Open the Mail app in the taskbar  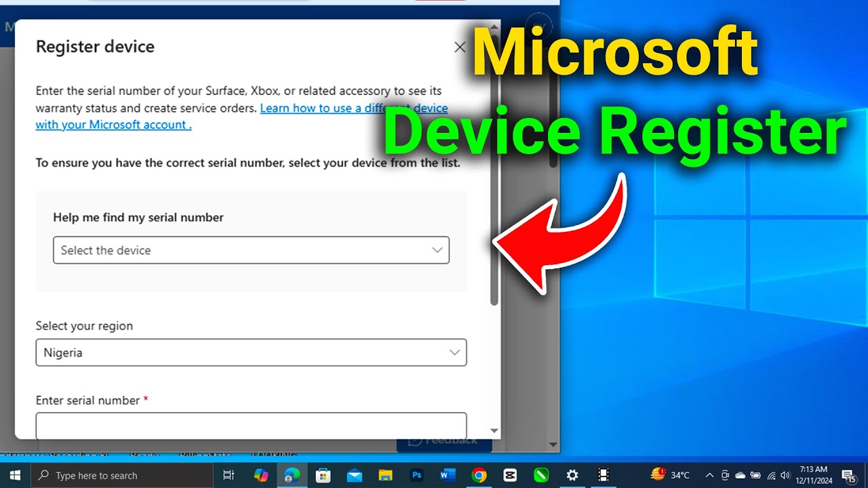tap(355, 475)
